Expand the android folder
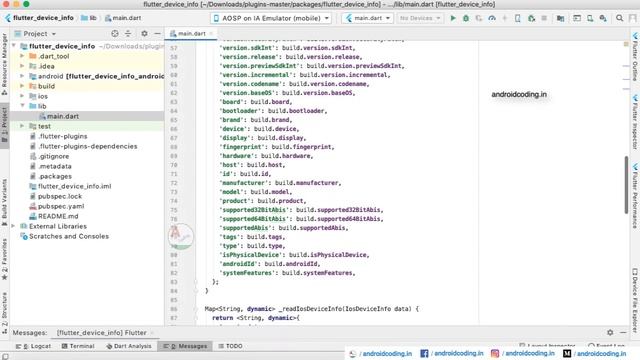This screenshot has height=360, width=640. click(x=22, y=76)
